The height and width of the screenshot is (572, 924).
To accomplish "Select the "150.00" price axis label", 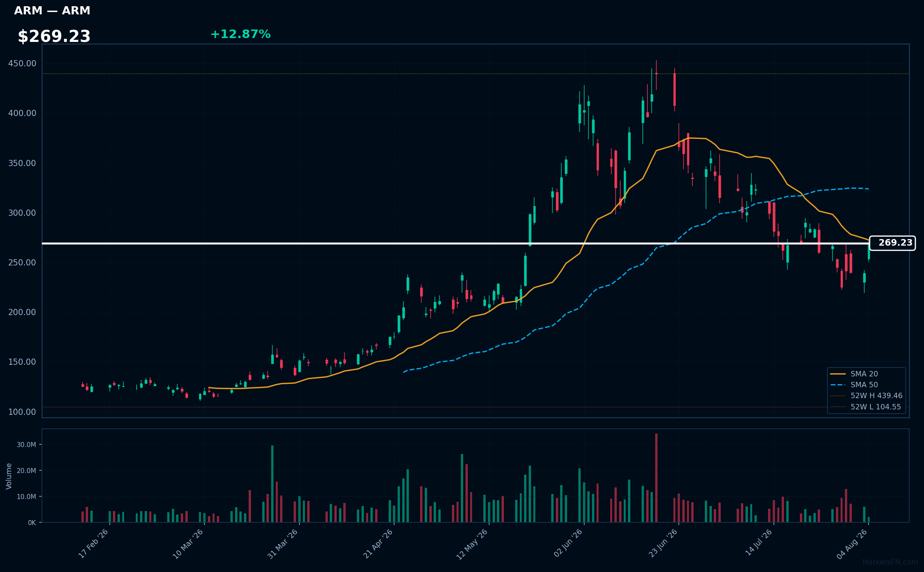I will click(22, 362).
